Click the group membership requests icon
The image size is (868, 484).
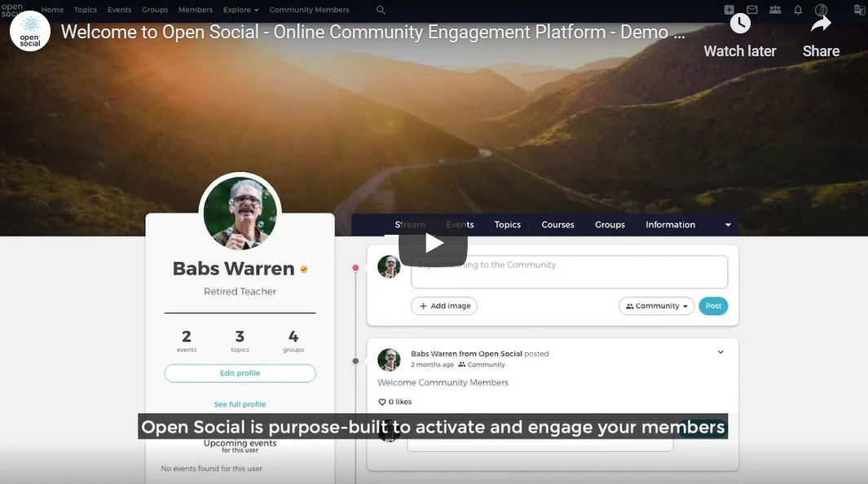pyautogui.click(x=775, y=10)
